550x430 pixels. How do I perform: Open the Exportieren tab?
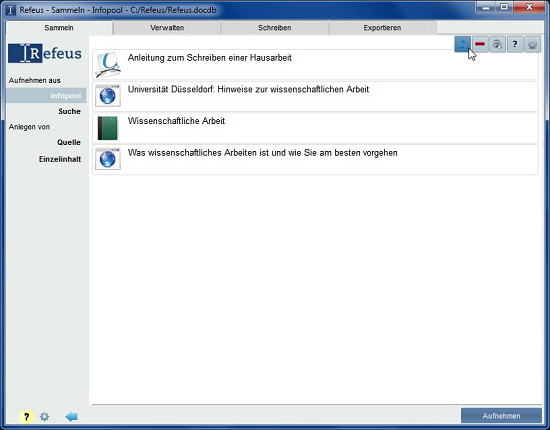382,28
